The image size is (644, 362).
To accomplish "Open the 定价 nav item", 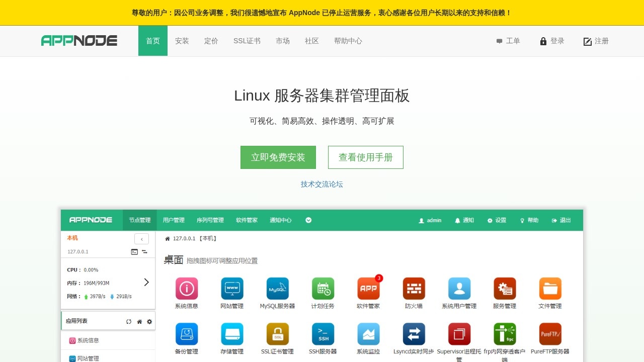I will [211, 41].
